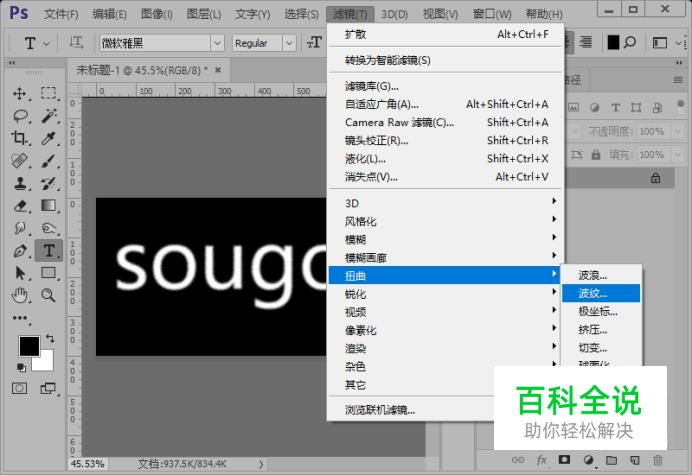Expand the 模糊 submenu
This screenshot has height=475, width=692.
pos(446,239)
